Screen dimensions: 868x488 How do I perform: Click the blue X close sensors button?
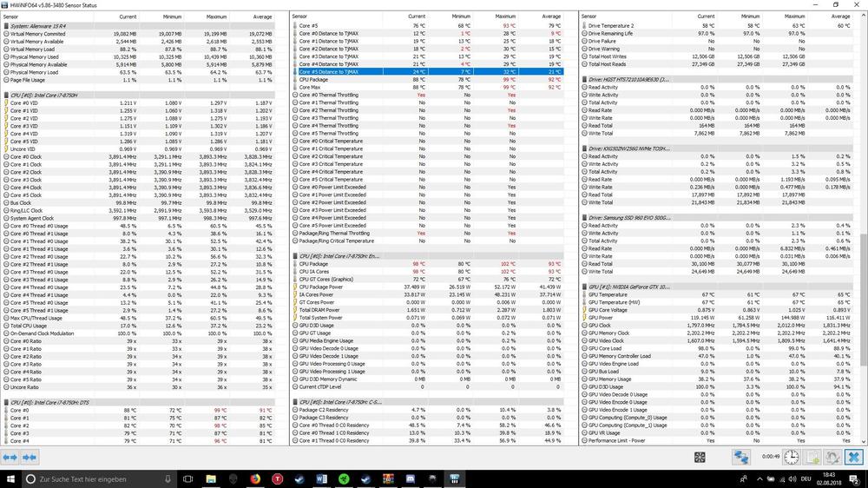click(854, 457)
